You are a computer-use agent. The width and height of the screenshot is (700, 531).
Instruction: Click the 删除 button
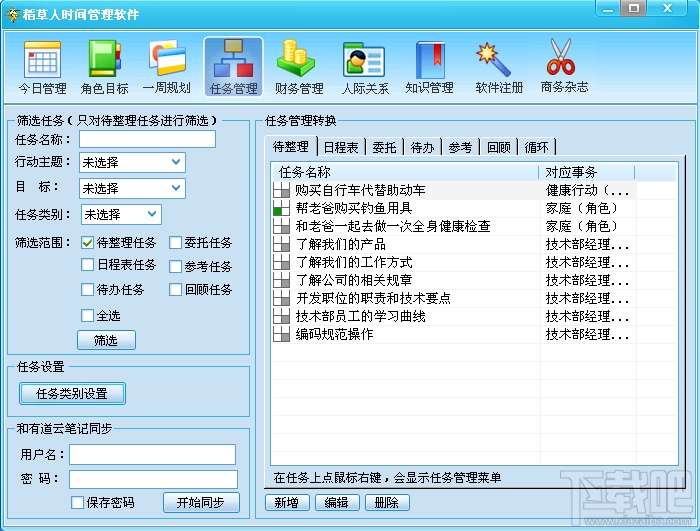[387, 503]
